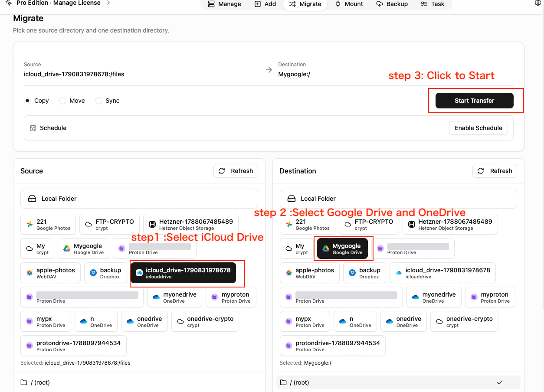This screenshot has width=544, height=392.
Task: Select myproton Proton Drive in Destination
Action: (x=490, y=297)
